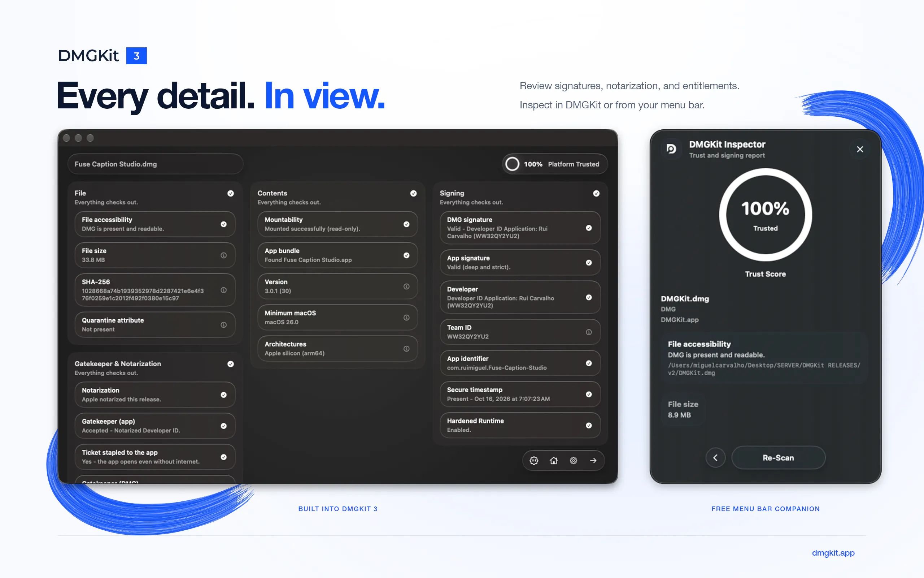
Task: Click the 100% Platform Trusted badge
Action: pyautogui.click(x=554, y=164)
